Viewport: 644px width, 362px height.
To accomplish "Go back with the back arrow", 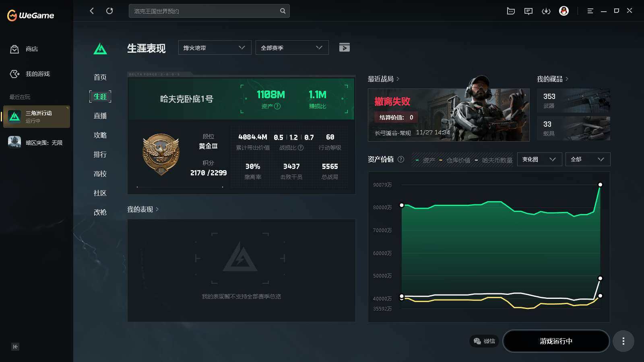I will [92, 11].
